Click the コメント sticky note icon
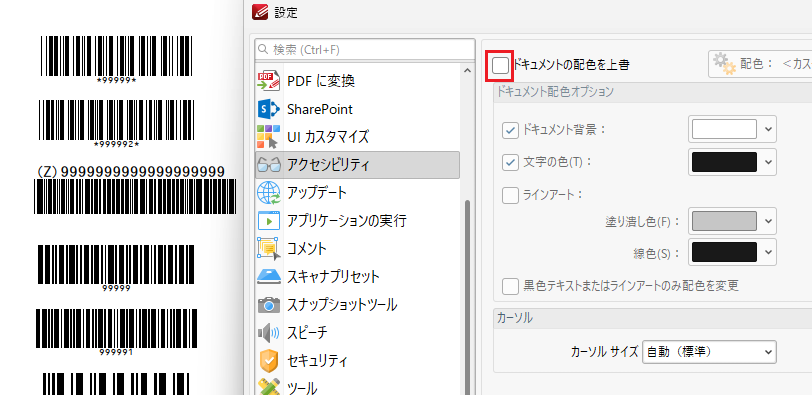 268,248
